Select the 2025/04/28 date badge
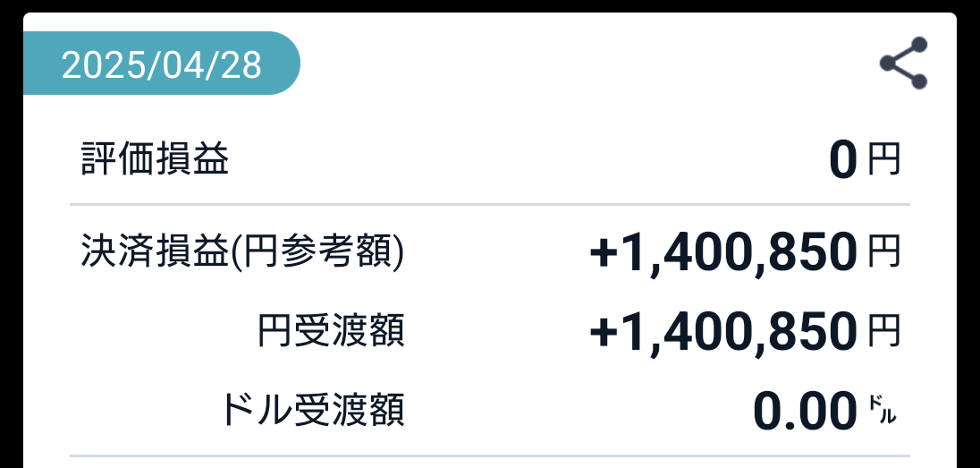The height and width of the screenshot is (468, 980). pyautogui.click(x=162, y=64)
